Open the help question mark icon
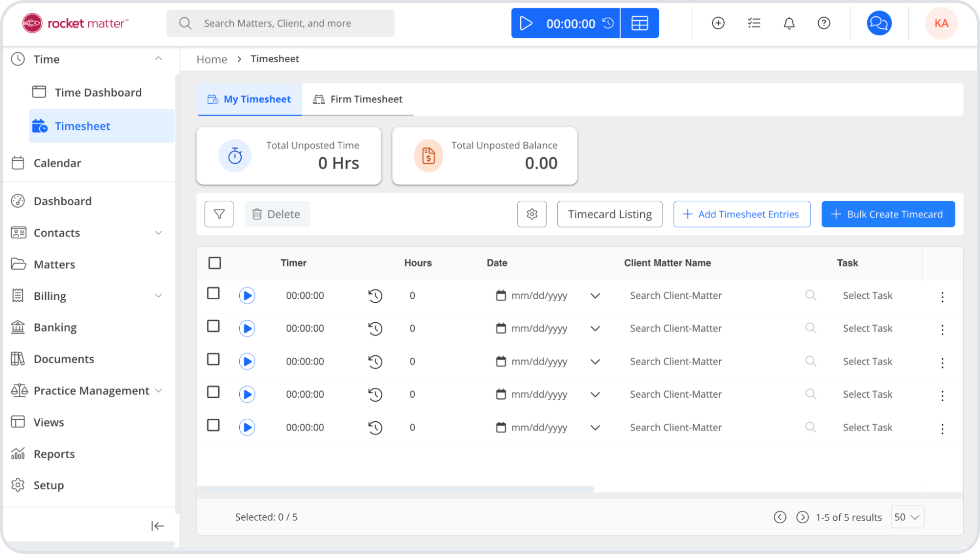The height and width of the screenshot is (554, 980). [x=824, y=23]
